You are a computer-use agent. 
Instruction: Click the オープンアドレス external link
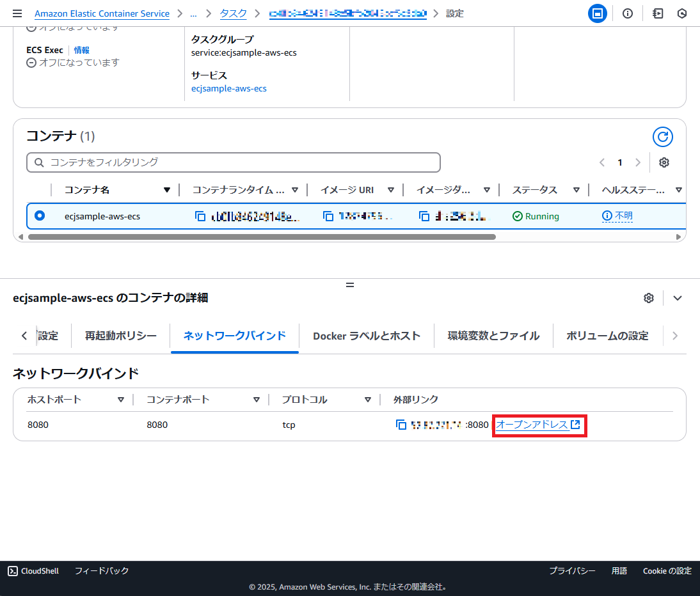(x=538, y=425)
